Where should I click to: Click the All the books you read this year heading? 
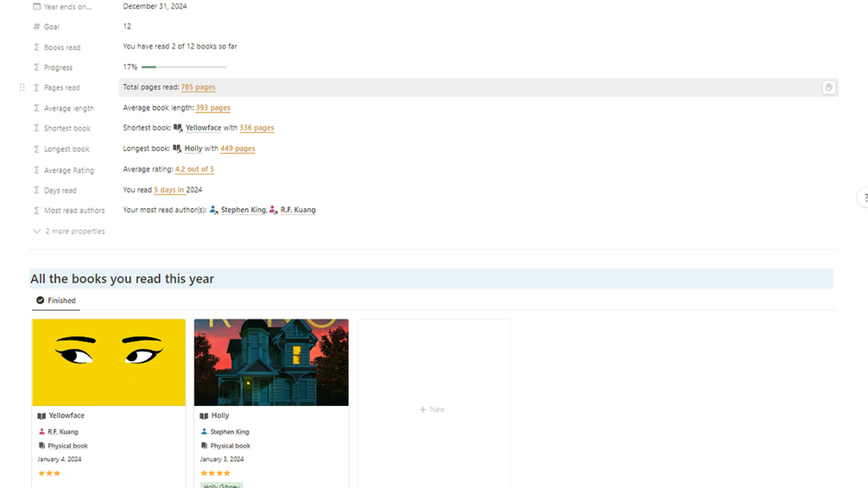tap(122, 278)
